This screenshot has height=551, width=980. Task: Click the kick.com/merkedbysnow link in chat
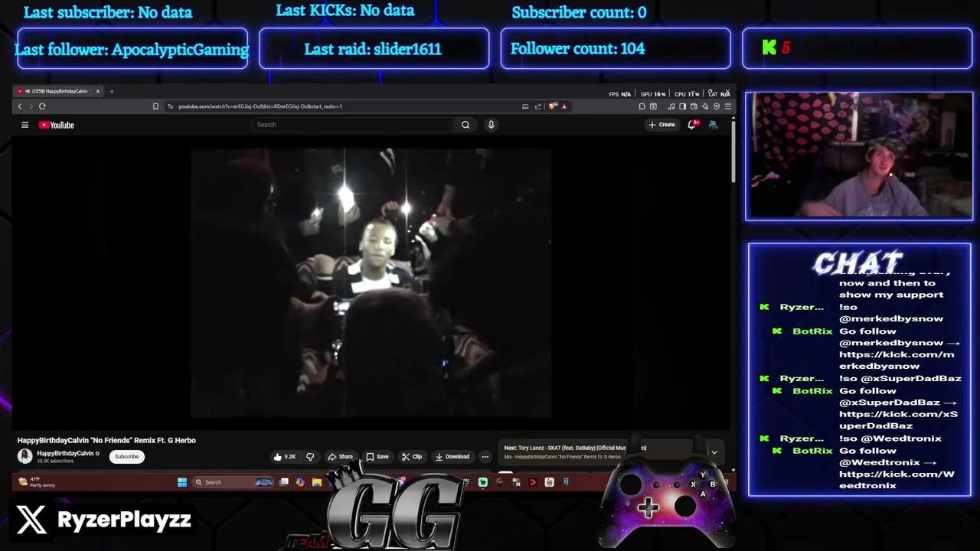[x=897, y=360]
